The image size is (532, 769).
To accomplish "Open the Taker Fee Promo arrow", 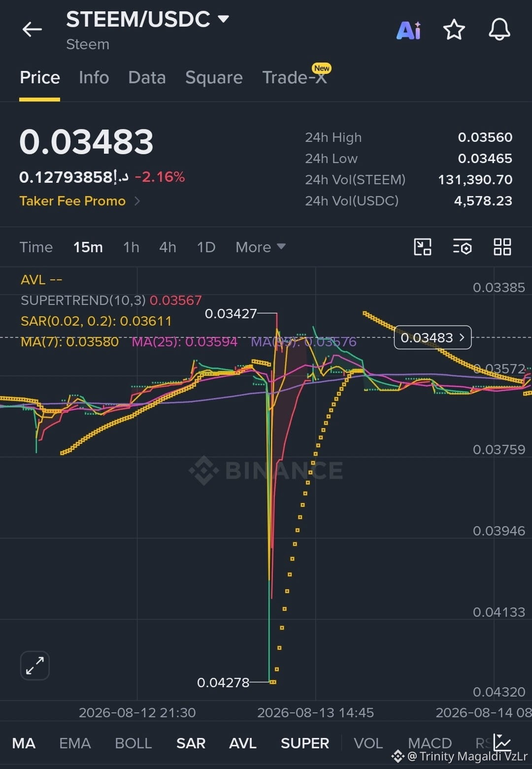I will [x=137, y=201].
